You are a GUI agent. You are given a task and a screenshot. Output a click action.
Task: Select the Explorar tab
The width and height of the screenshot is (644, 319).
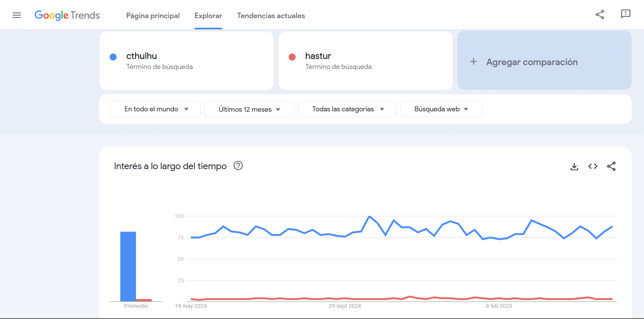point(208,16)
